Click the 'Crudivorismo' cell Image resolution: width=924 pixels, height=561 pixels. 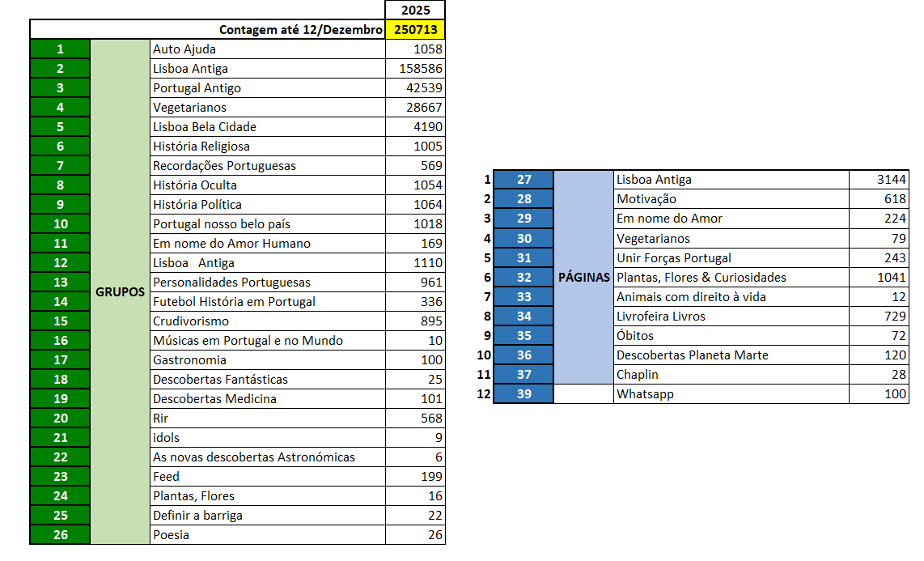(267, 321)
